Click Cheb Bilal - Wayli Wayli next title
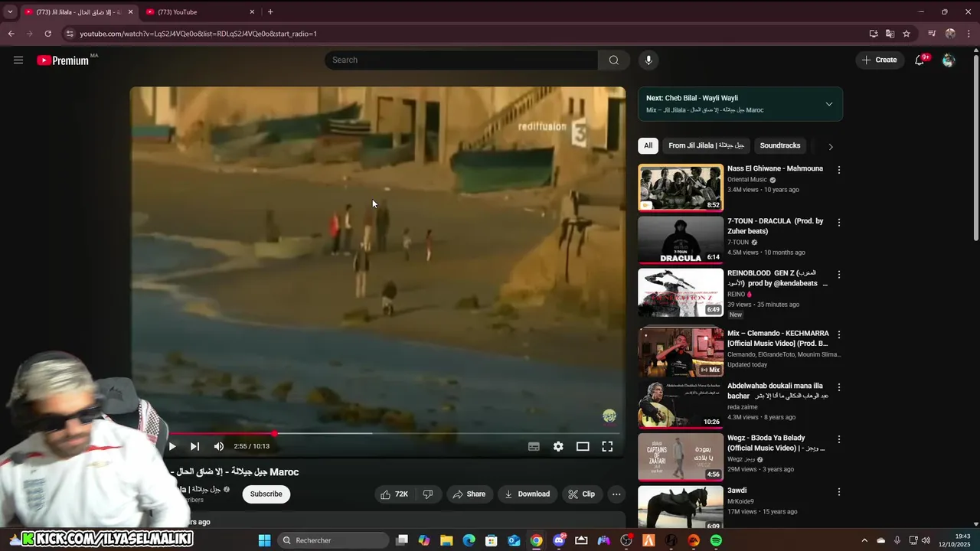The width and height of the screenshot is (980, 551). [x=701, y=98]
